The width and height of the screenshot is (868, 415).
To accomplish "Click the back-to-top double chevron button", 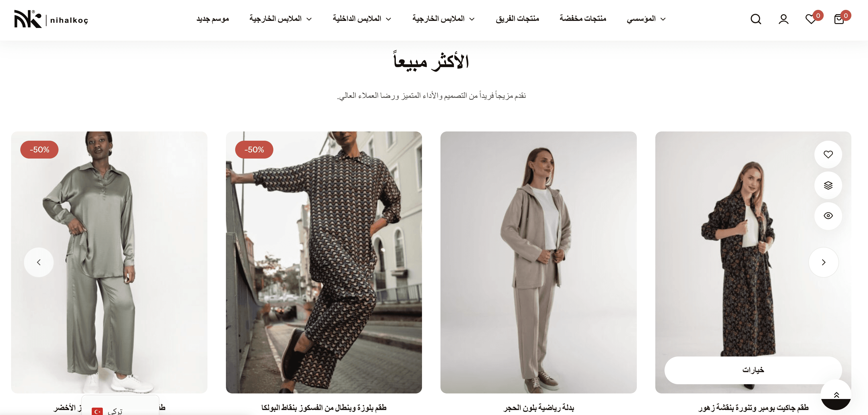I will click(836, 394).
